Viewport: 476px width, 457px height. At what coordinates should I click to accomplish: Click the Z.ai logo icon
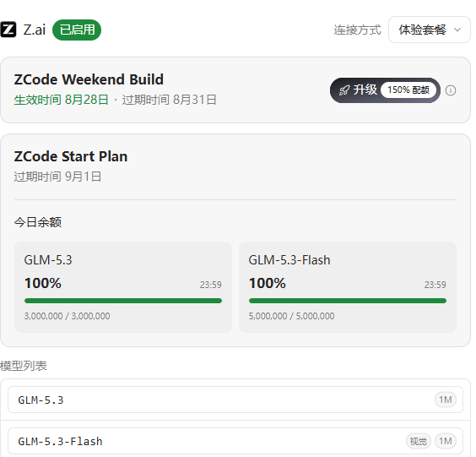tap(8, 30)
